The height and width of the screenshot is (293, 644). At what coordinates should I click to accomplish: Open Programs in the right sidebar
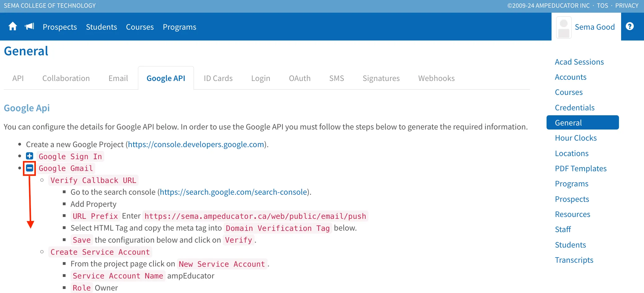[x=571, y=184]
